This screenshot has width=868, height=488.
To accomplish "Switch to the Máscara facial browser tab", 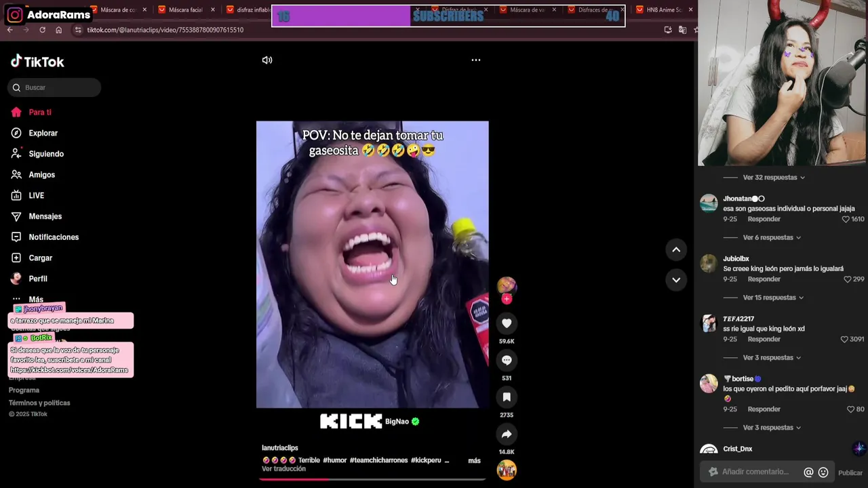I will [186, 10].
